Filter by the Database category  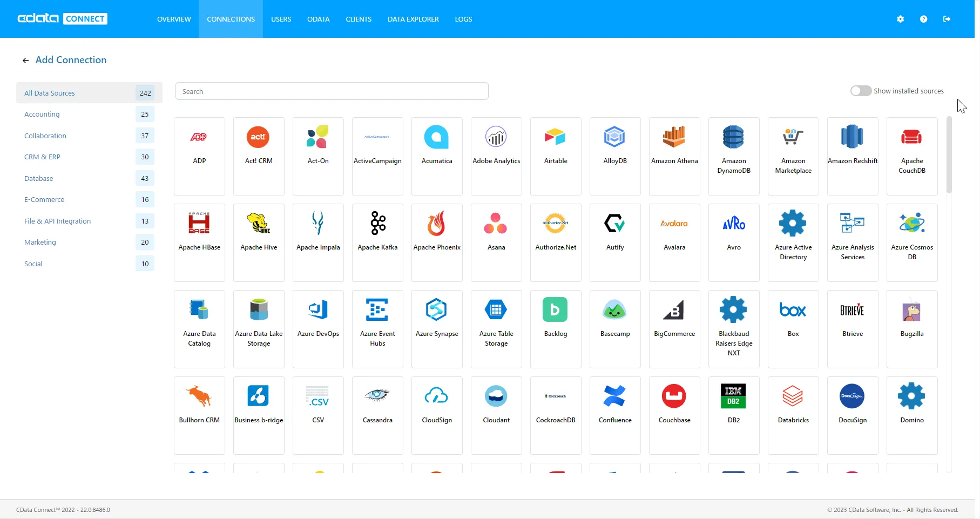click(38, 178)
